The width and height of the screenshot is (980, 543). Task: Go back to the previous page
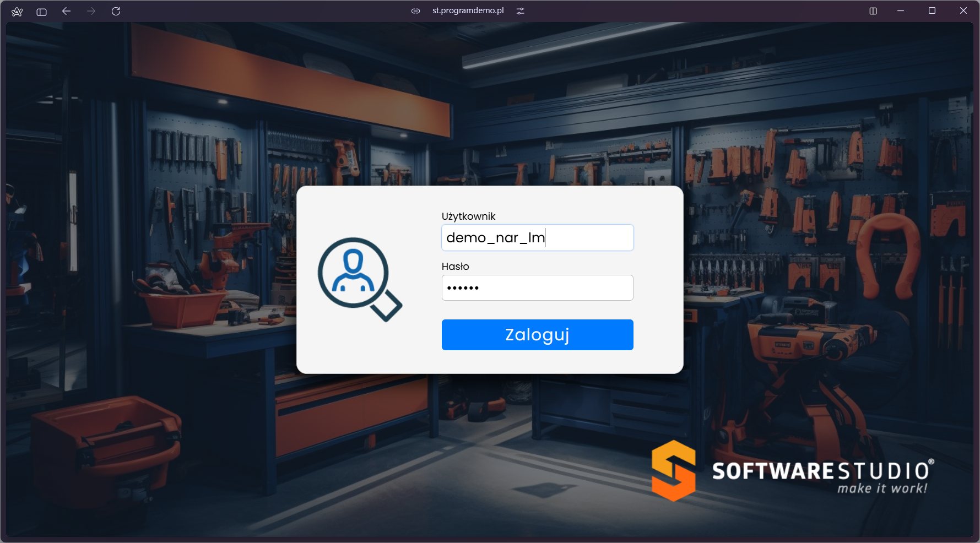(66, 11)
